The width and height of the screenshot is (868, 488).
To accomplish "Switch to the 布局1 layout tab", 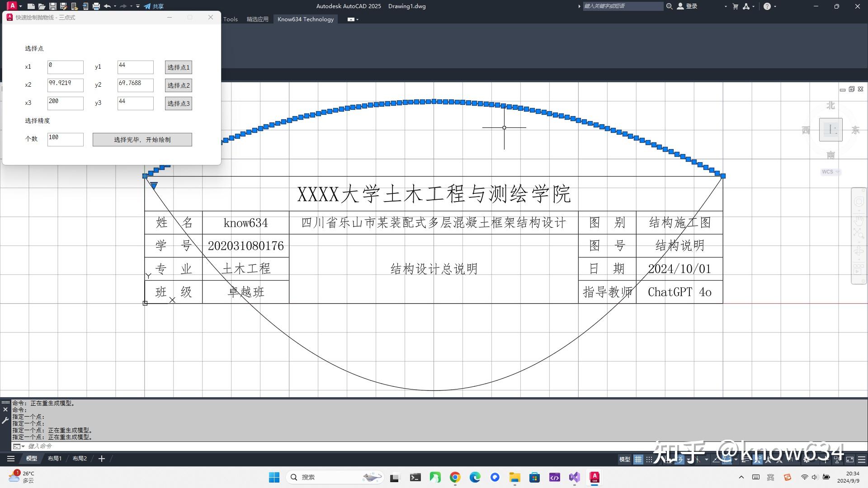I will click(54, 458).
